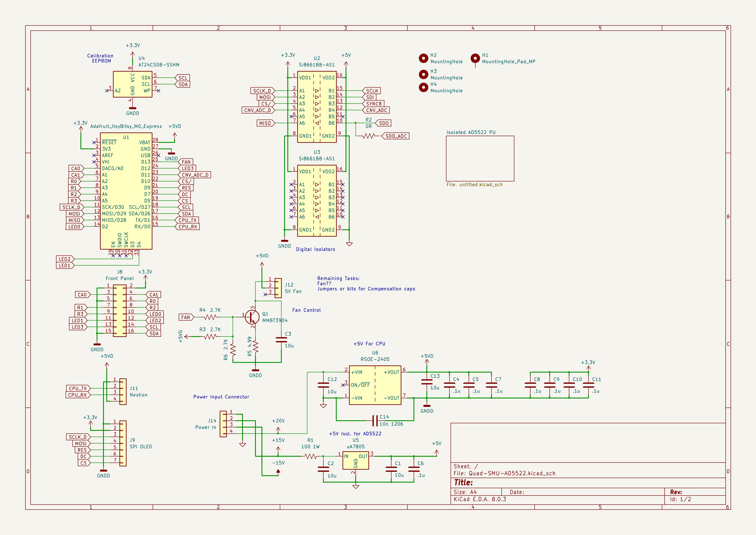
Task: Click the SYNCB label on U2 B3
Action: pos(373,104)
